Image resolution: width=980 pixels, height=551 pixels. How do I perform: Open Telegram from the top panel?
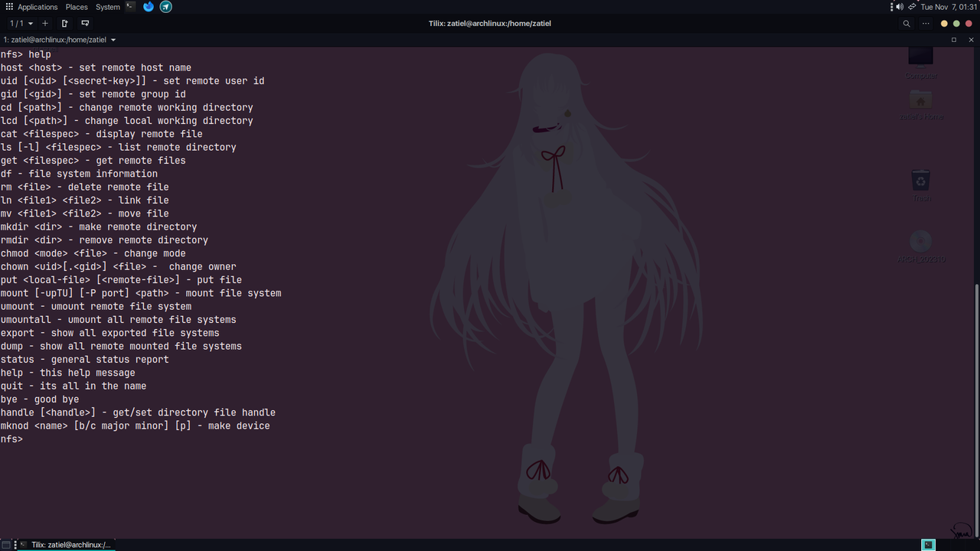[165, 7]
